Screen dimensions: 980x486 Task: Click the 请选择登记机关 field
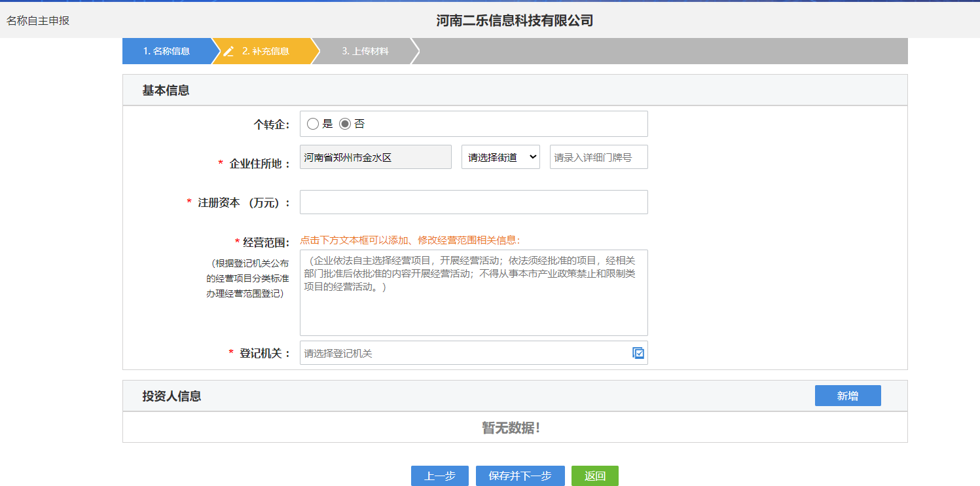click(x=474, y=353)
